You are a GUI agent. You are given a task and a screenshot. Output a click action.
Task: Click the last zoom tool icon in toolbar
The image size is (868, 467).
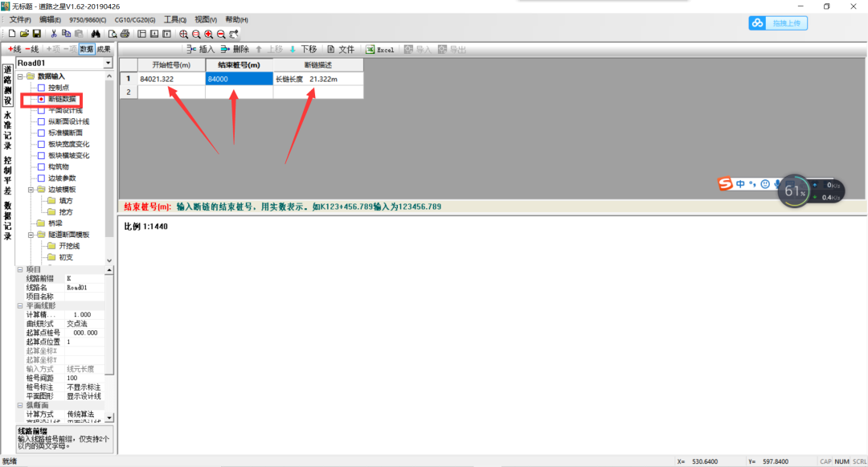(234, 35)
